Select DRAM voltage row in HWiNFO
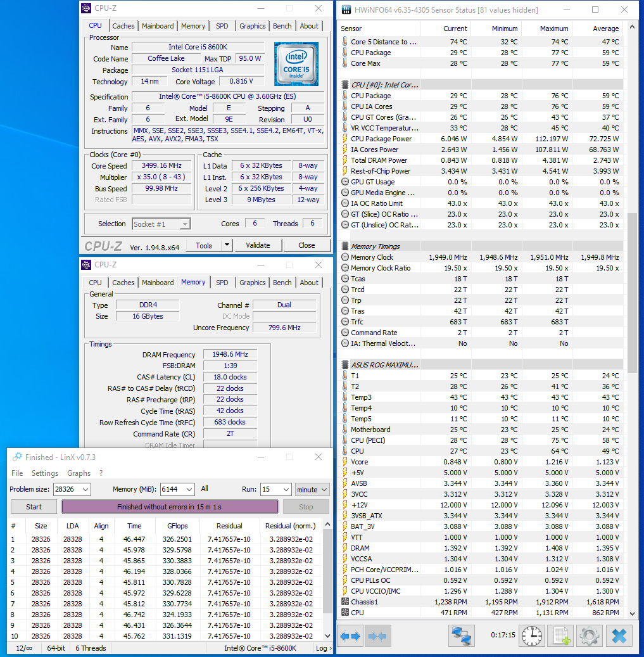The image size is (644, 657). click(x=481, y=548)
